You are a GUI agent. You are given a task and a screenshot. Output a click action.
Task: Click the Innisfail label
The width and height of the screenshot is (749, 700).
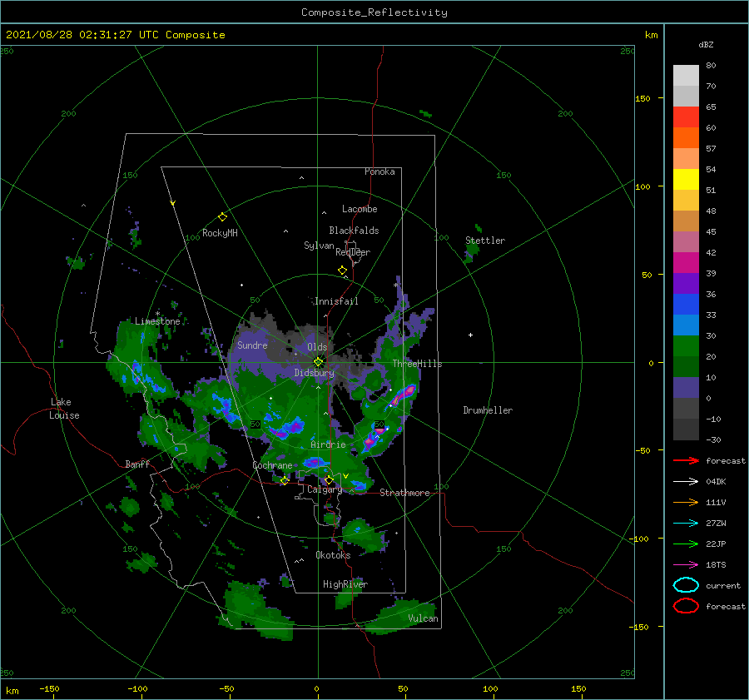click(x=336, y=301)
